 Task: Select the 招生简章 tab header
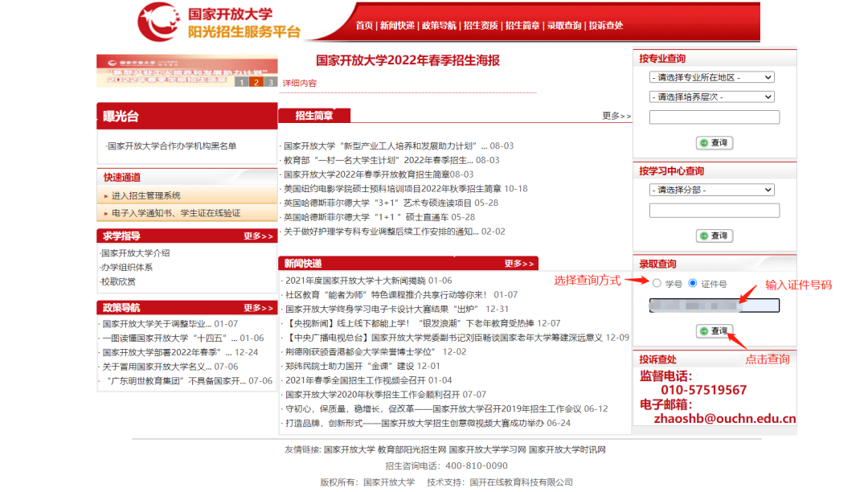pos(314,115)
